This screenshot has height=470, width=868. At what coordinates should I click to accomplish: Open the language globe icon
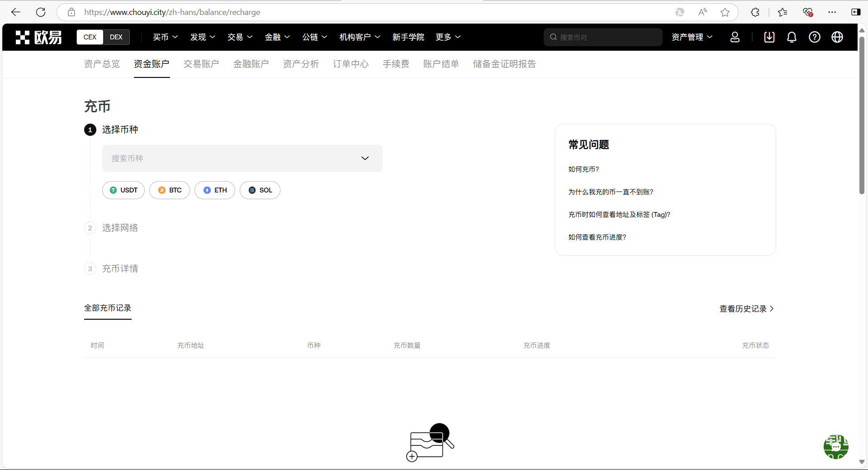837,37
